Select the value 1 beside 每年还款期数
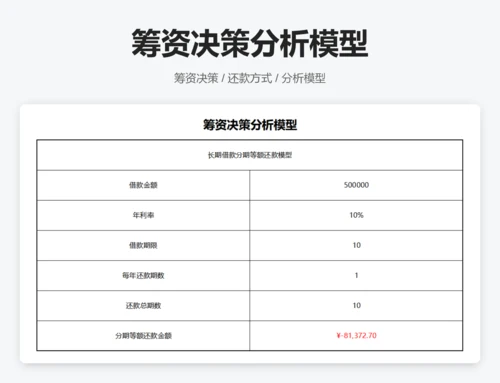 click(x=356, y=275)
